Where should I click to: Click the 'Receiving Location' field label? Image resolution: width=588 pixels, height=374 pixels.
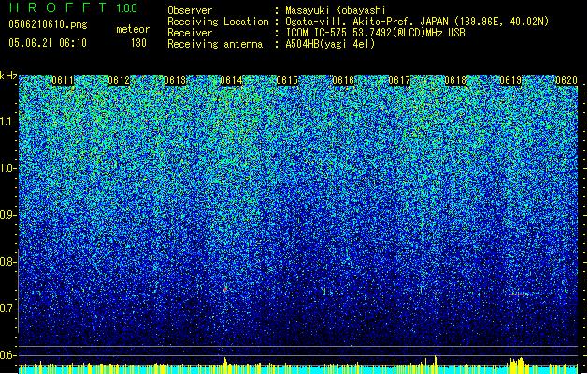tap(218, 22)
